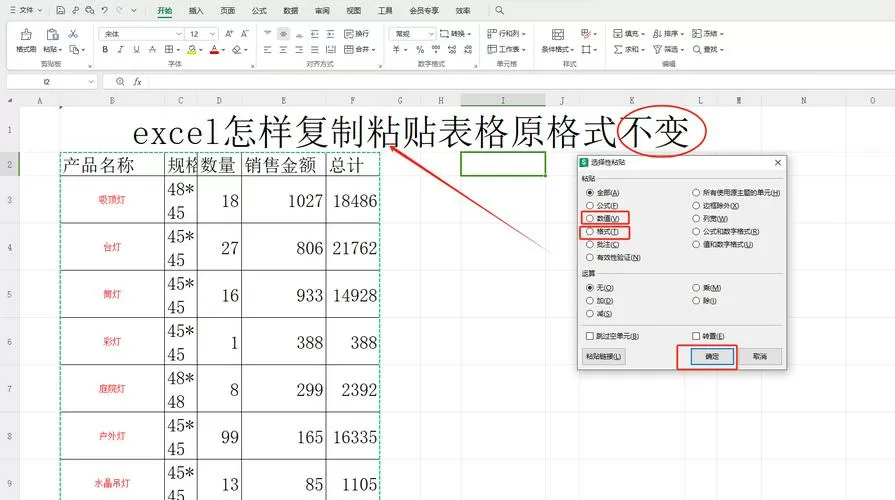This screenshot has width=895, height=500.
Task: Check the 转置(E) transpose checkbox
Action: [696, 336]
